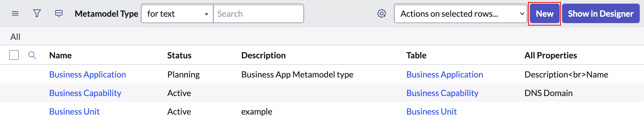
Task: Click the Description column header
Action: click(x=263, y=55)
